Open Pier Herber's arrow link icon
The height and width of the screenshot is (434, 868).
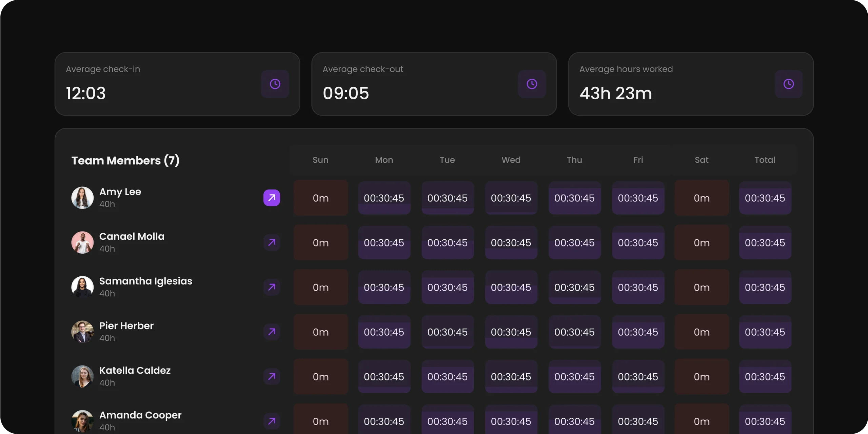(x=272, y=332)
